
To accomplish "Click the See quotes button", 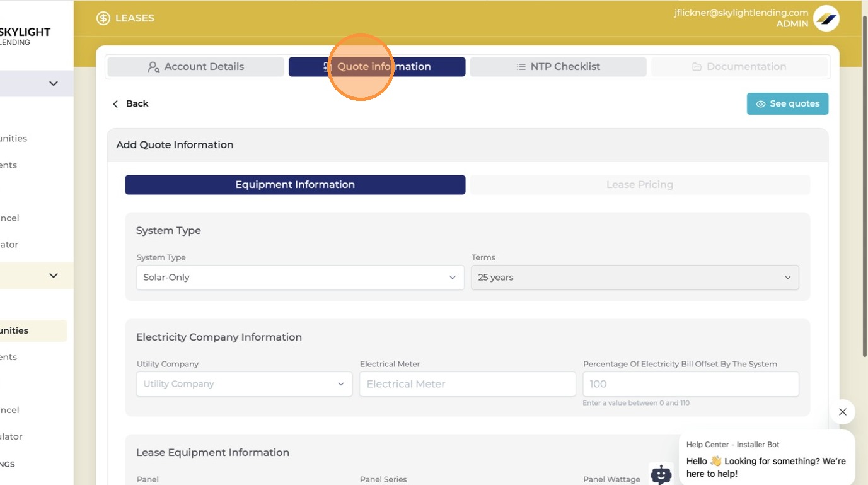I will point(787,104).
